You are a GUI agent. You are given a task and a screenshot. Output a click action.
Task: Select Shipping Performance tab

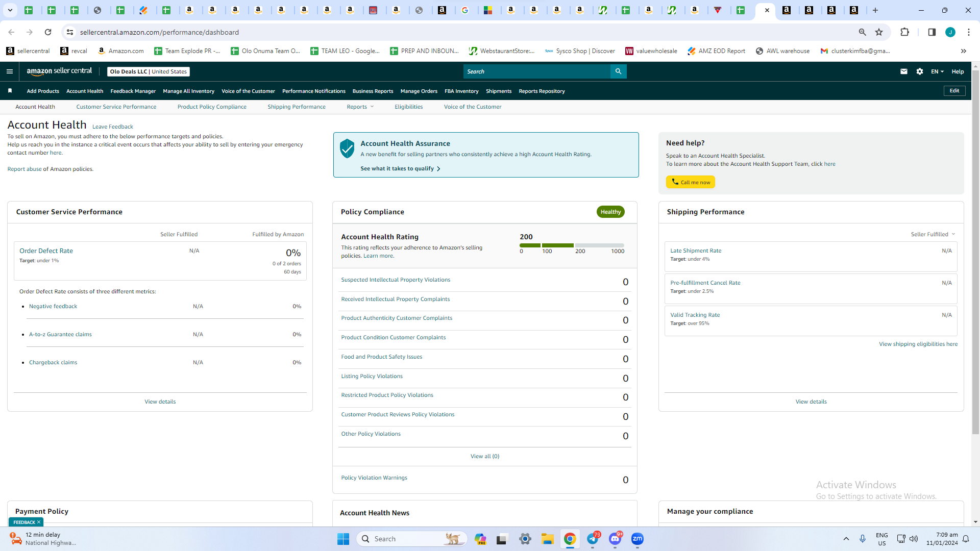tap(297, 107)
